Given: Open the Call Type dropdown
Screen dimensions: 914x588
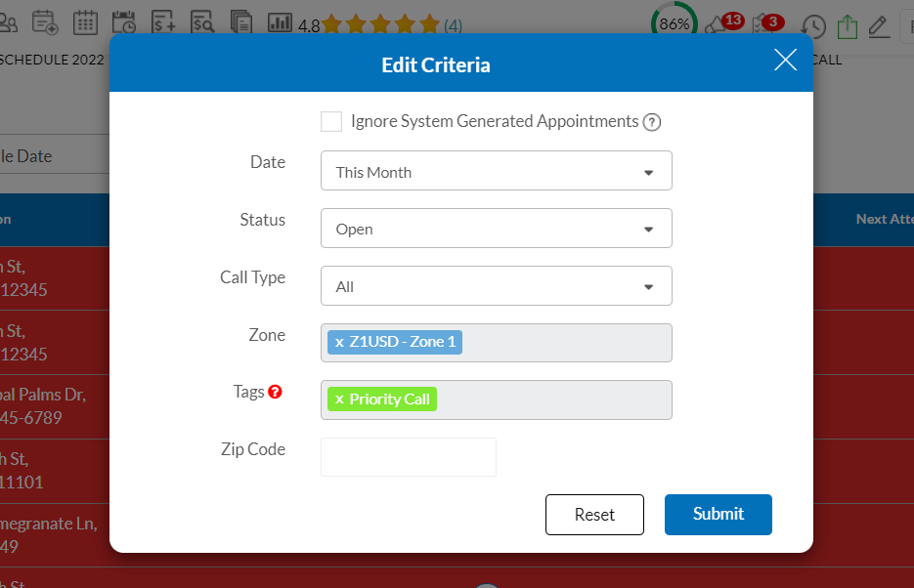Looking at the screenshot, I should [496, 286].
